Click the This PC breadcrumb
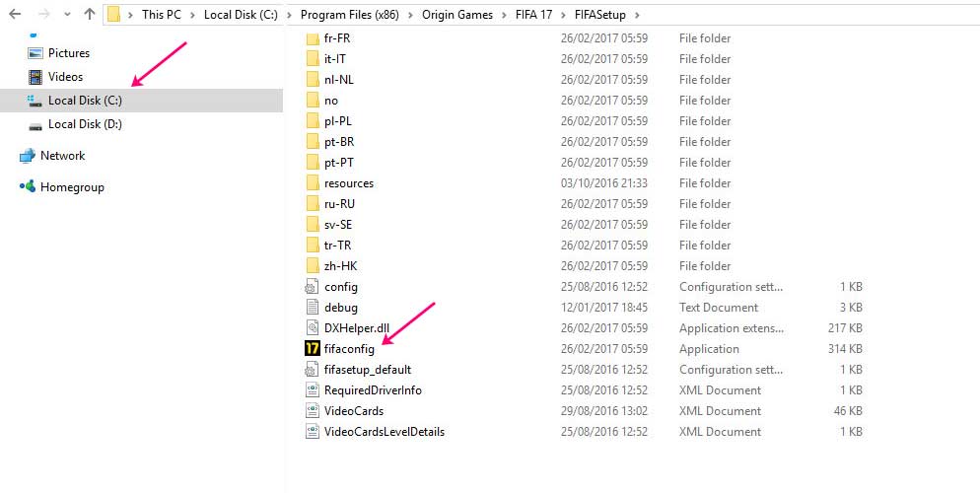980x493 pixels. coord(162,15)
